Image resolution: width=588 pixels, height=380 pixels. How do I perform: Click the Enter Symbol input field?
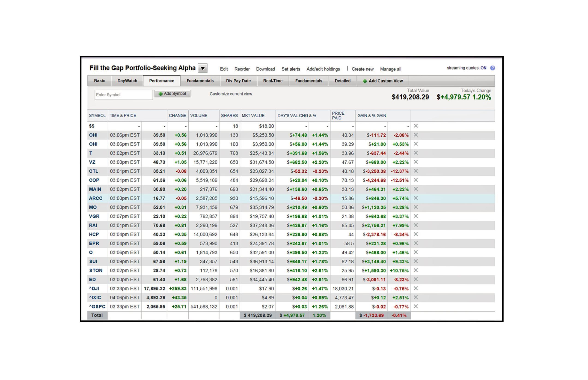coord(123,95)
